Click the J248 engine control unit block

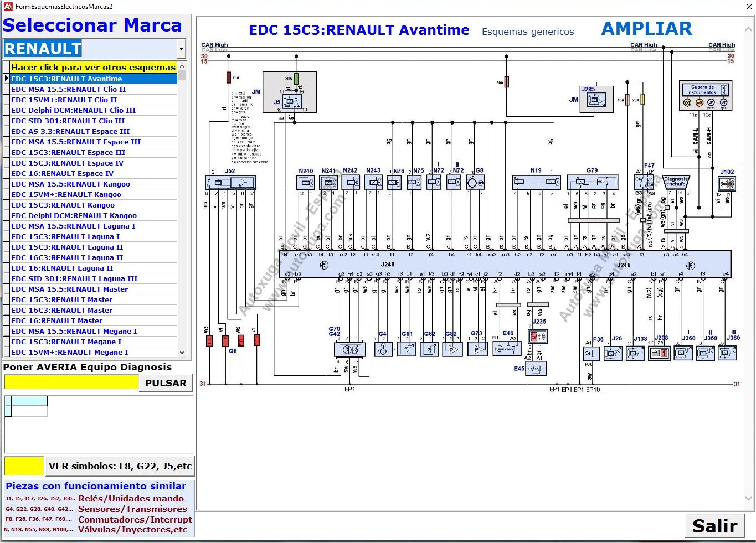[505, 265]
